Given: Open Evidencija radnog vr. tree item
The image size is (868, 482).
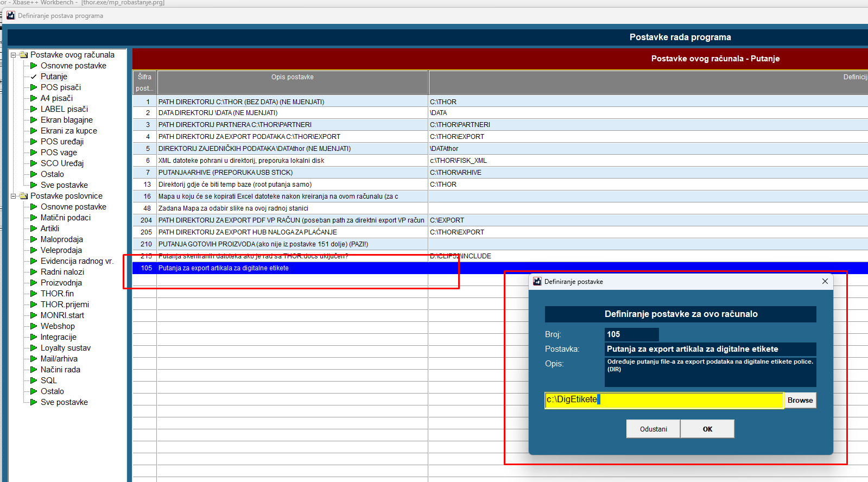Looking at the screenshot, I should tap(77, 261).
